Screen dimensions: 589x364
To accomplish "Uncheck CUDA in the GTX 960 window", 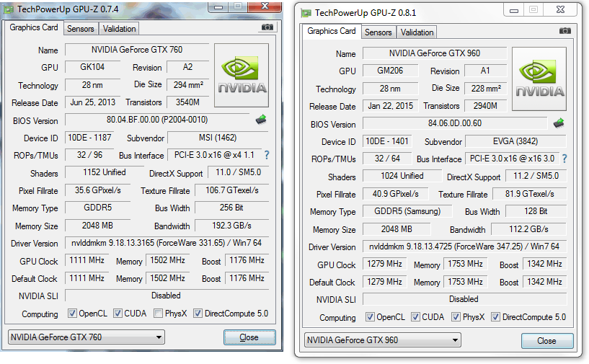I will tap(415, 317).
